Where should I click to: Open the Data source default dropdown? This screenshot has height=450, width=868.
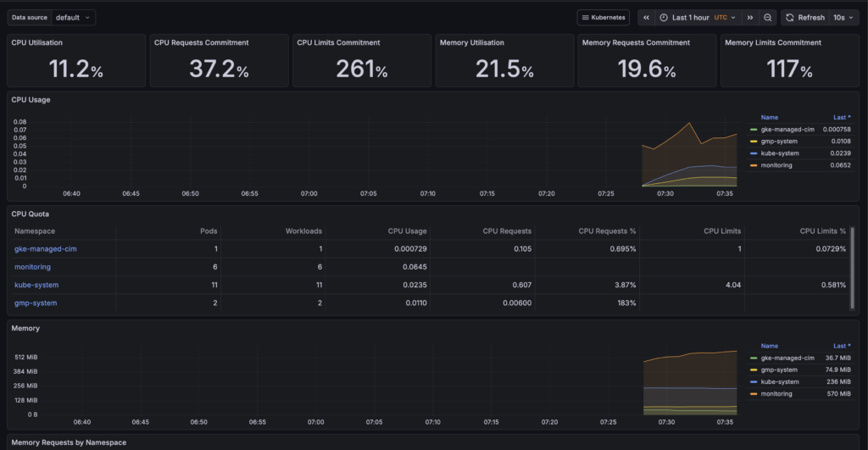point(74,17)
